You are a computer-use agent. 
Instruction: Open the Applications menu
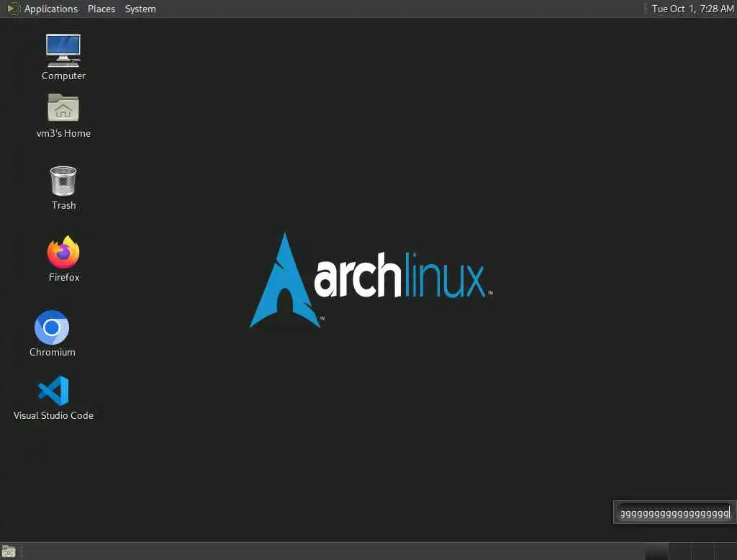(x=51, y=9)
